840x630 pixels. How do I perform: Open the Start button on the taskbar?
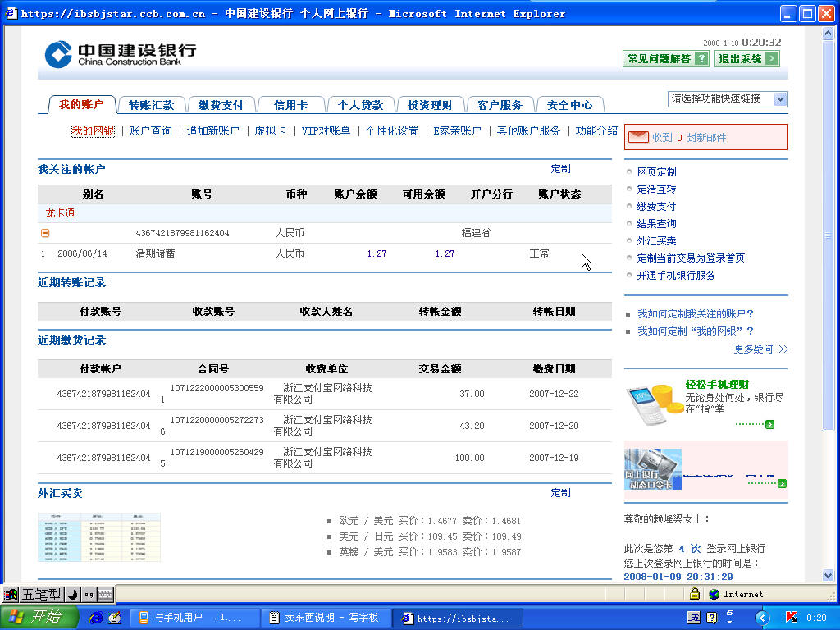coord(38,618)
